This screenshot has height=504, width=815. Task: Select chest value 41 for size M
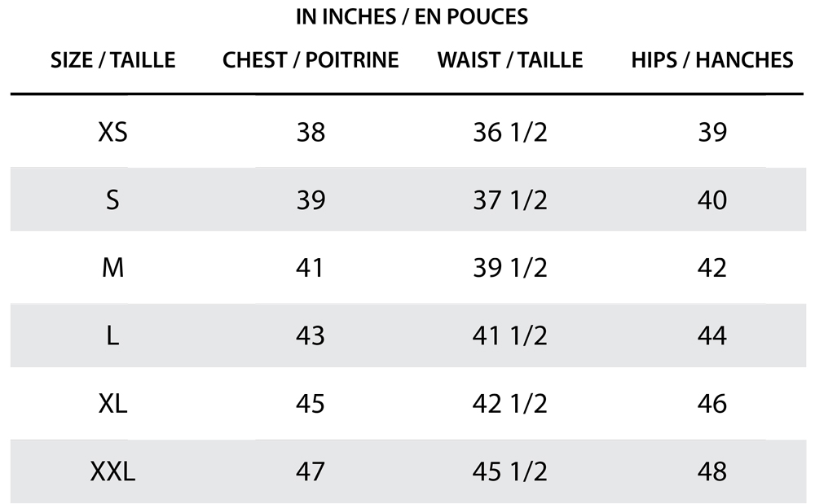click(x=311, y=268)
